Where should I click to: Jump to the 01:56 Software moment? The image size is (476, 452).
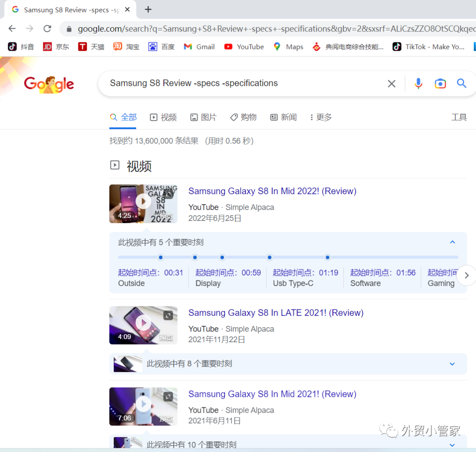(x=383, y=278)
